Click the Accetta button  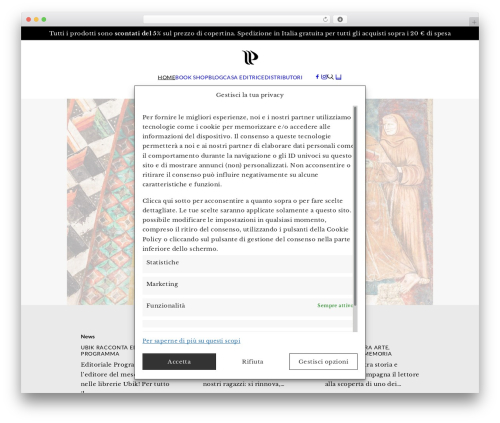point(179,362)
